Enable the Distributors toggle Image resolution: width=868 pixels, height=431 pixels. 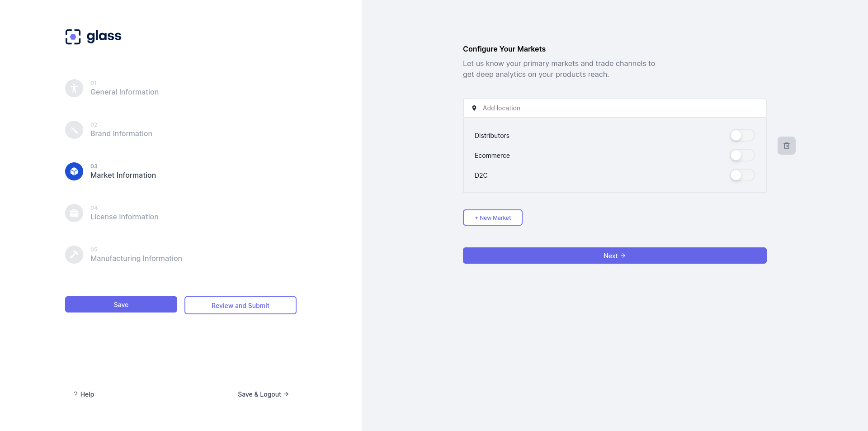click(x=741, y=135)
